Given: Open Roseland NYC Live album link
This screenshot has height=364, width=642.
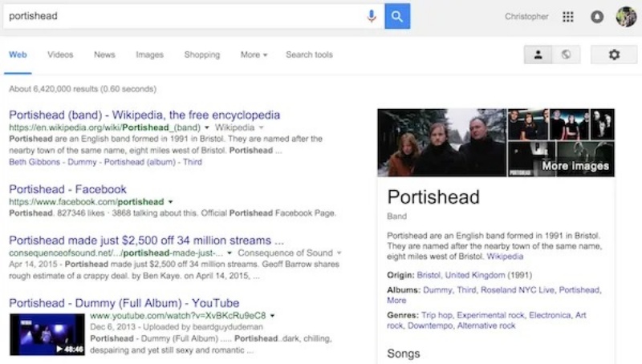Looking at the screenshot, I should [518, 290].
